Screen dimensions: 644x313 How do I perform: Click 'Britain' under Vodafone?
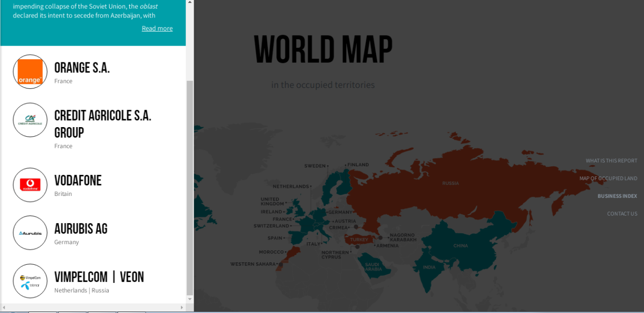pos(63,194)
